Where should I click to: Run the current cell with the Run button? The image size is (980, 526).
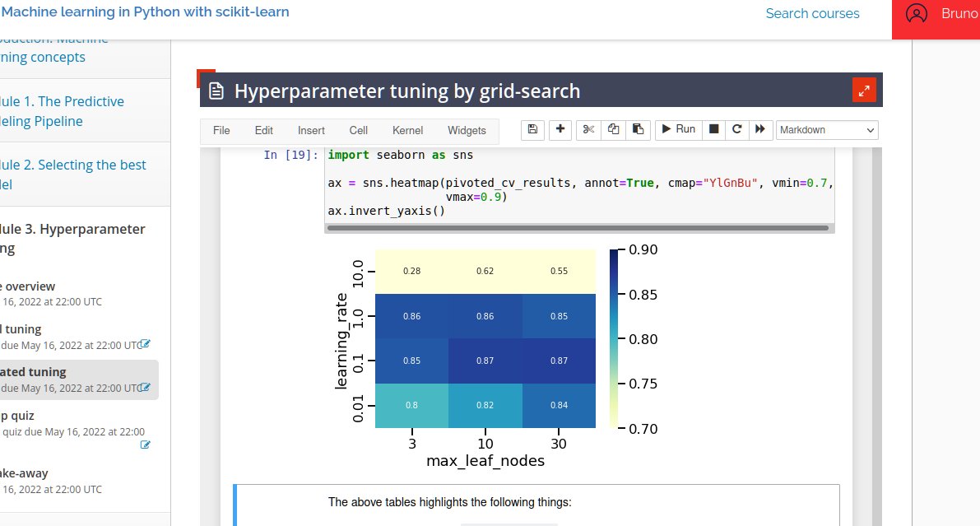677,129
